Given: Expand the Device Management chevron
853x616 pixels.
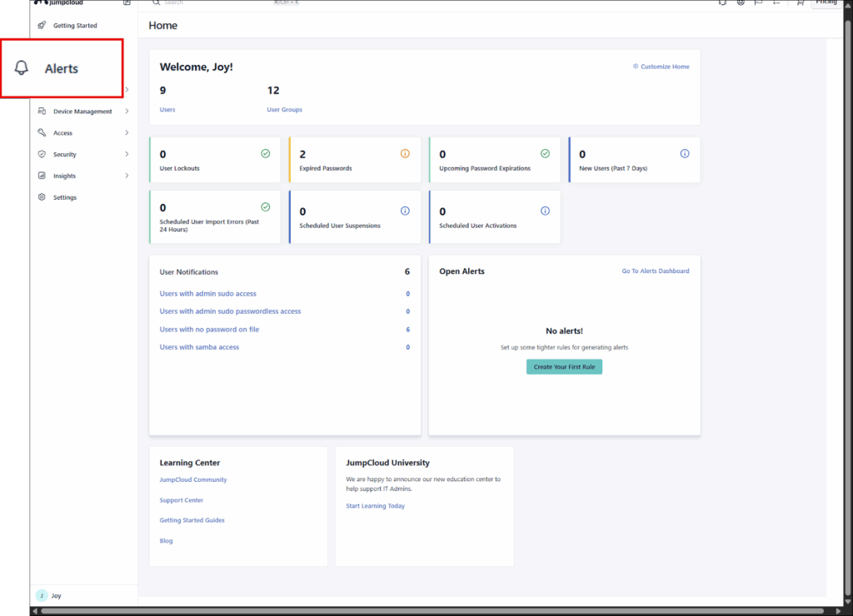Looking at the screenshot, I should pos(127,112).
